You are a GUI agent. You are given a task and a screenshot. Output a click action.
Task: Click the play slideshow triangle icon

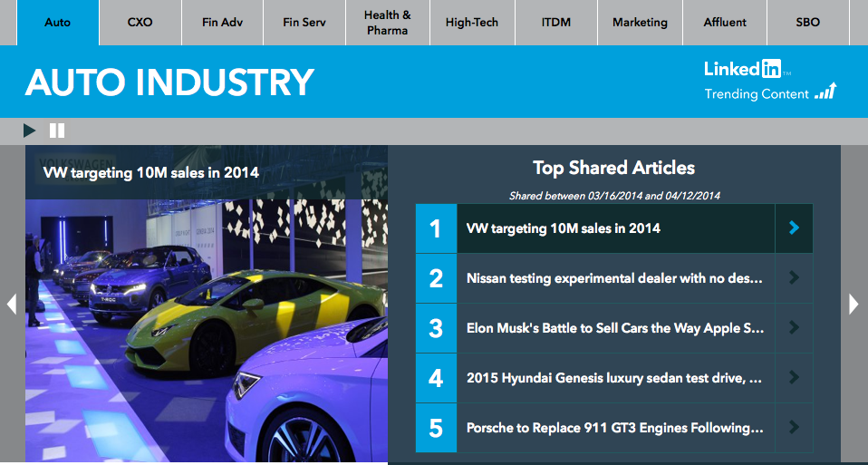[29, 131]
